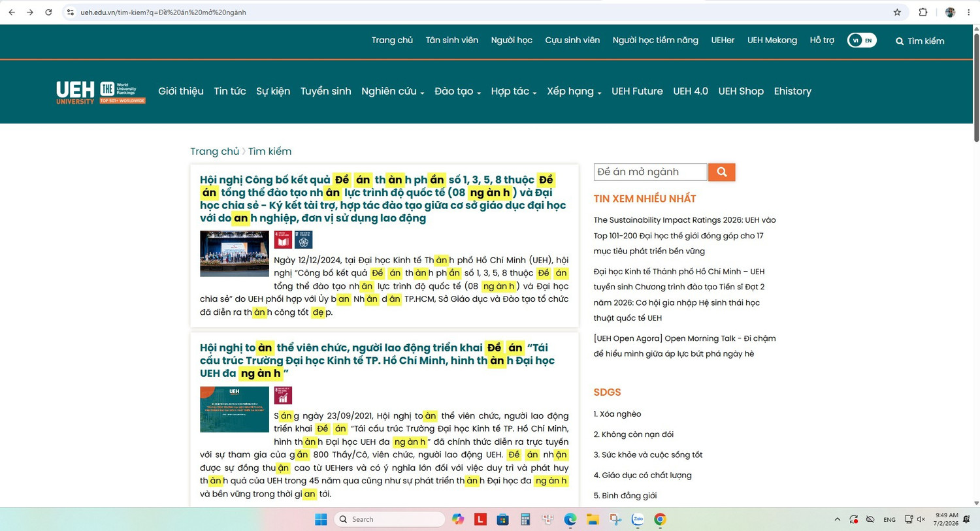This screenshot has height=531, width=980.
Task: Open the red L app on taskbar
Action: 480,519
